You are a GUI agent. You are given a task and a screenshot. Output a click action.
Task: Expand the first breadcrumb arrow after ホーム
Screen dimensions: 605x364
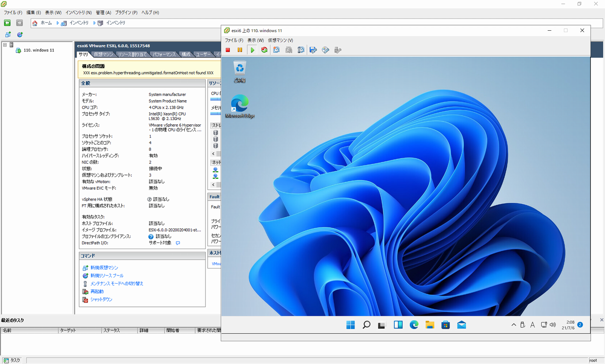point(58,23)
